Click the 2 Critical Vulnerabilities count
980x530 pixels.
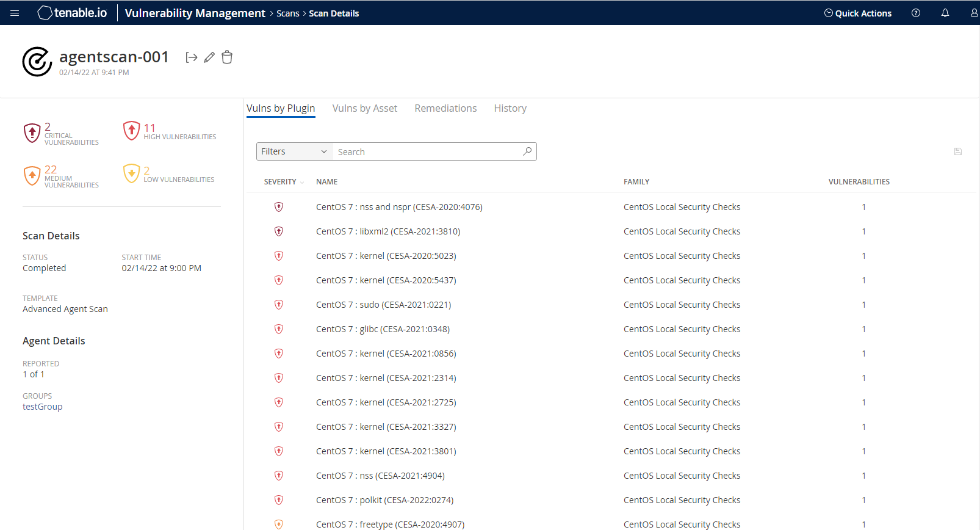48,127
